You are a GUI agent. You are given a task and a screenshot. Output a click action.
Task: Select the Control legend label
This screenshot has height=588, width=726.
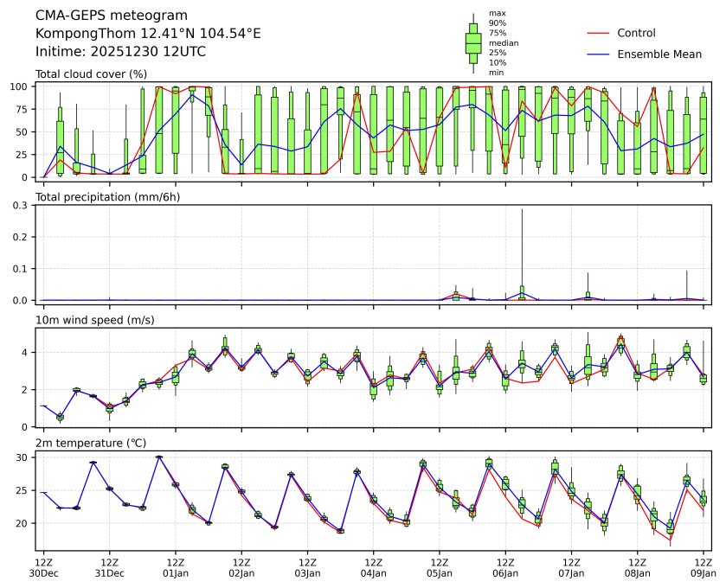coord(636,33)
